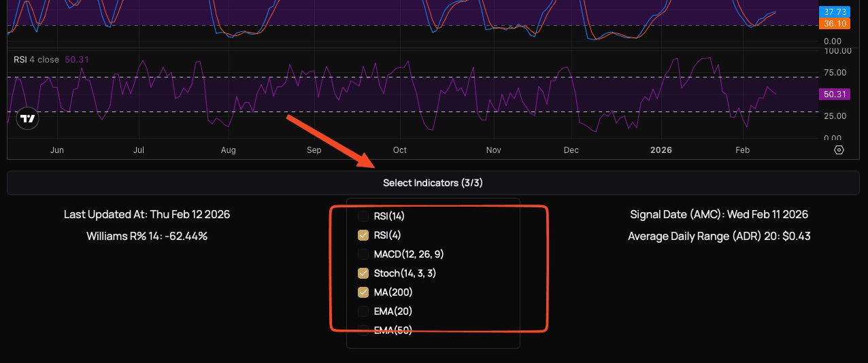Click the RSI value tag 50.31 on the axis
Viewport: 868px width, 363px height.
(x=834, y=94)
